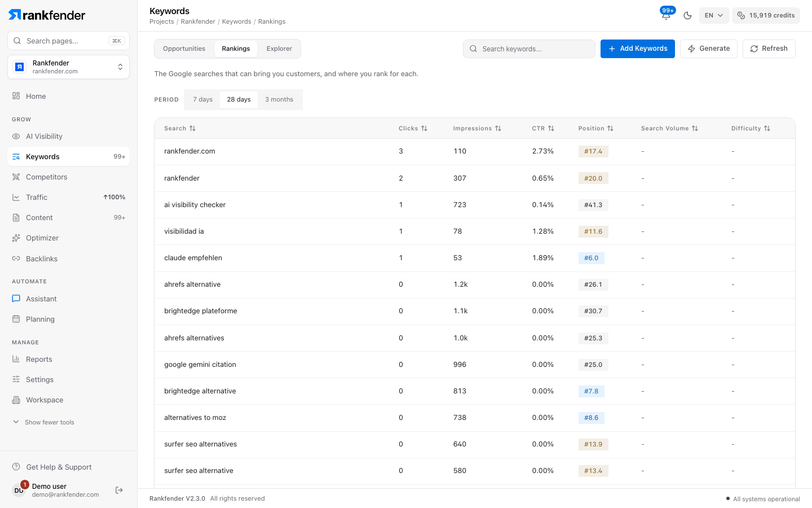Sort table by Search column
812x508 pixels.
pyautogui.click(x=180, y=129)
